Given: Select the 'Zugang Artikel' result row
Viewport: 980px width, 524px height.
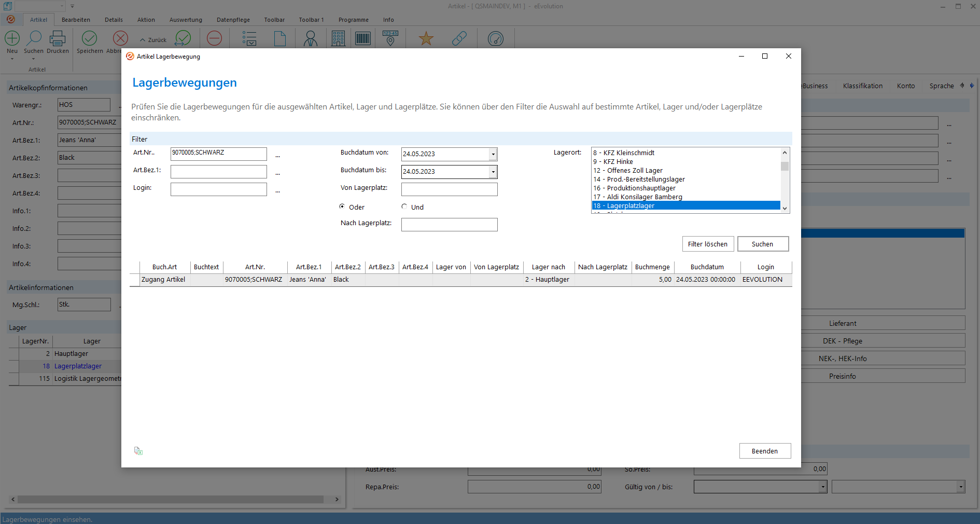Looking at the screenshot, I should pos(461,280).
